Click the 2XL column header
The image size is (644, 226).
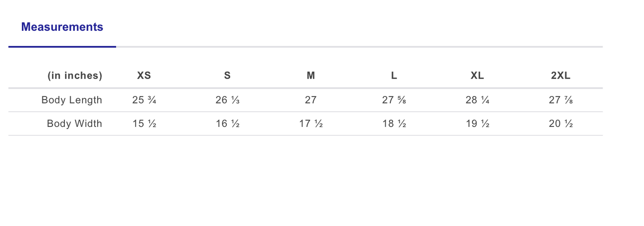click(561, 76)
